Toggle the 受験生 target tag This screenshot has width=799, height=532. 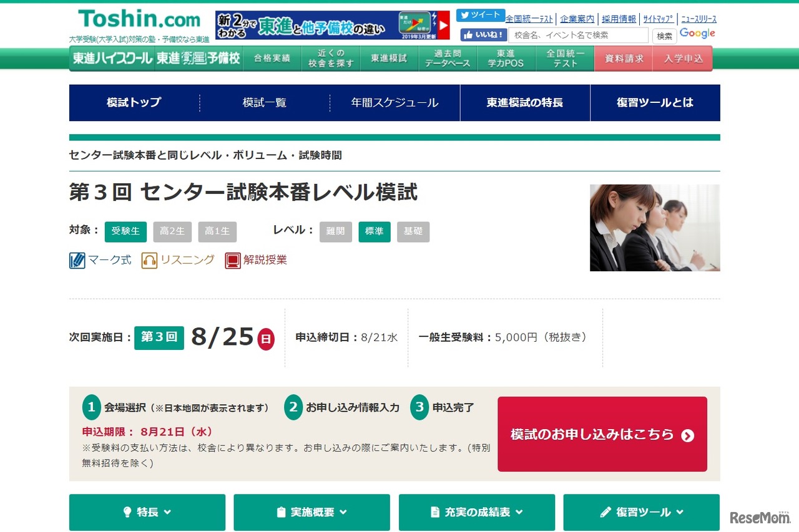tap(125, 231)
